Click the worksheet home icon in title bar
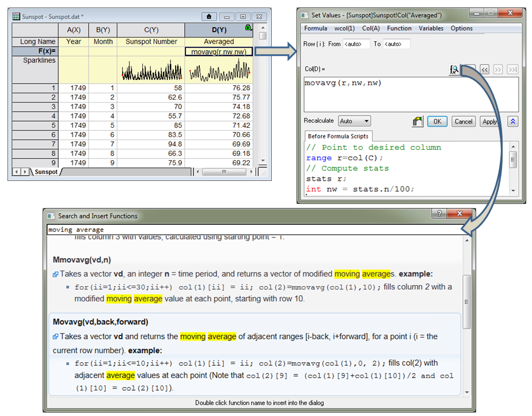 (x=208, y=17)
